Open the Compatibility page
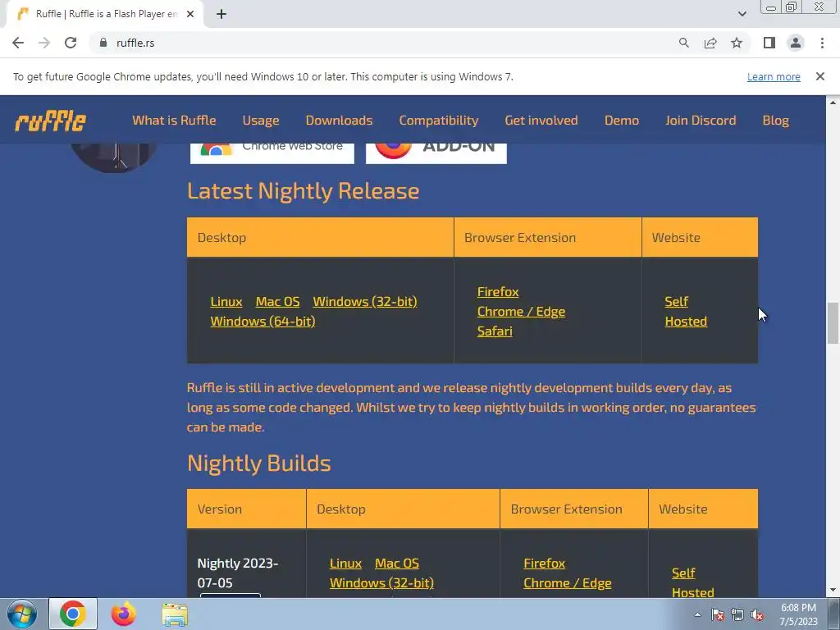 439,121
